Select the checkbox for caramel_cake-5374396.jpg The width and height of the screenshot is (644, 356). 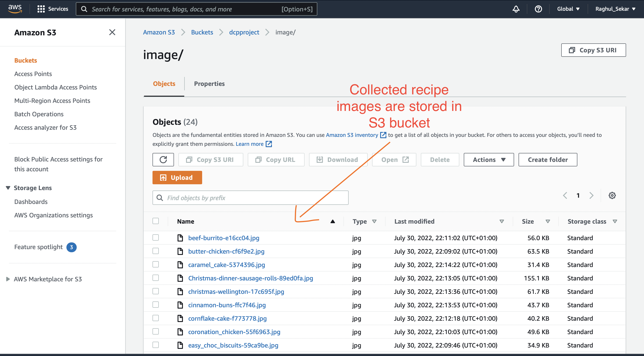coord(155,265)
